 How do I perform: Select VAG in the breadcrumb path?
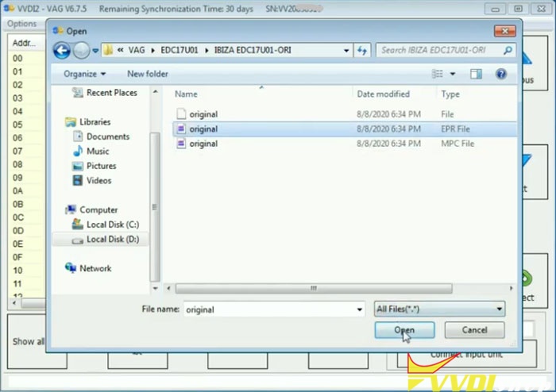coord(136,50)
